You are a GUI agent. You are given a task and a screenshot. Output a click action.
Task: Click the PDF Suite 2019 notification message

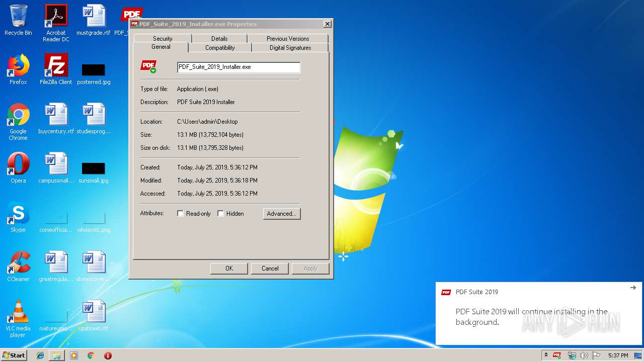(x=532, y=317)
